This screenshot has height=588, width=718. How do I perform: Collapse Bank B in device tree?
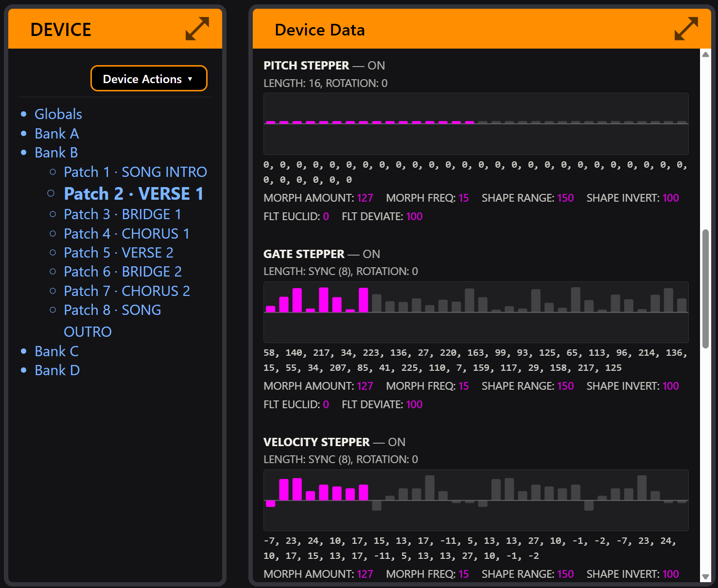tap(56, 152)
